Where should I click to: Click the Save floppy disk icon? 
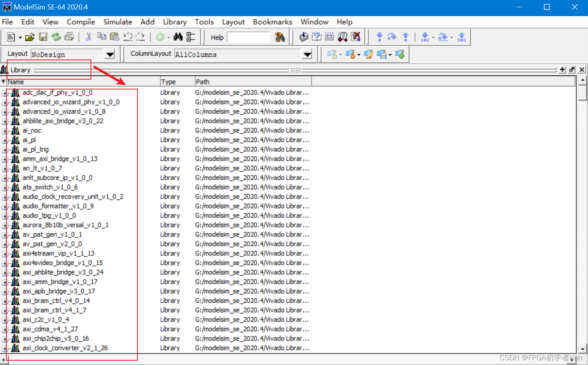coord(43,37)
